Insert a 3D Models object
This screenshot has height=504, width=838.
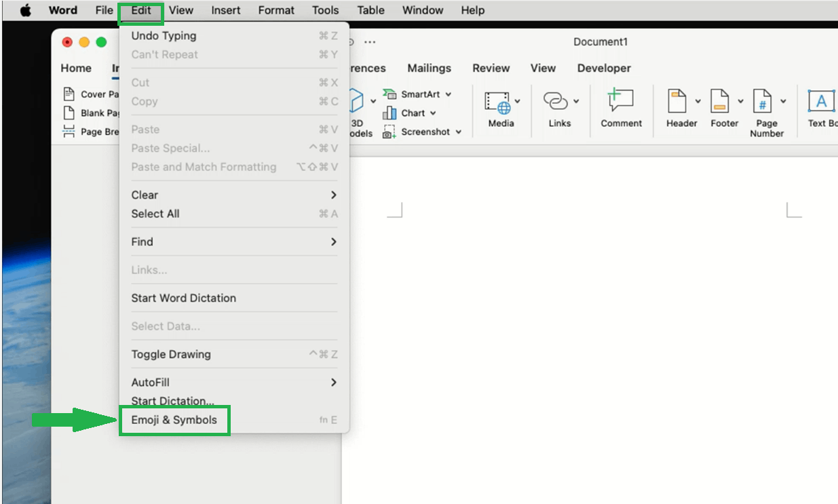click(x=358, y=113)
